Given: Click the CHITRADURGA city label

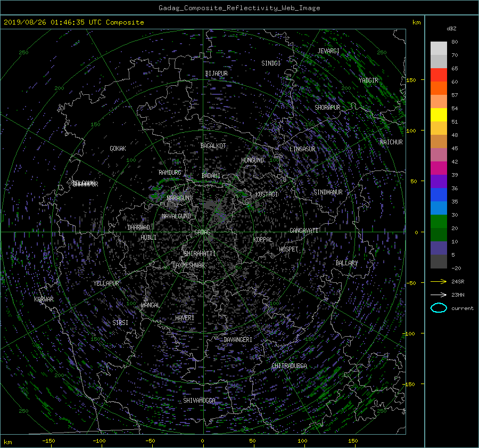Looking at the screenshot, I should tap(289, 366).
